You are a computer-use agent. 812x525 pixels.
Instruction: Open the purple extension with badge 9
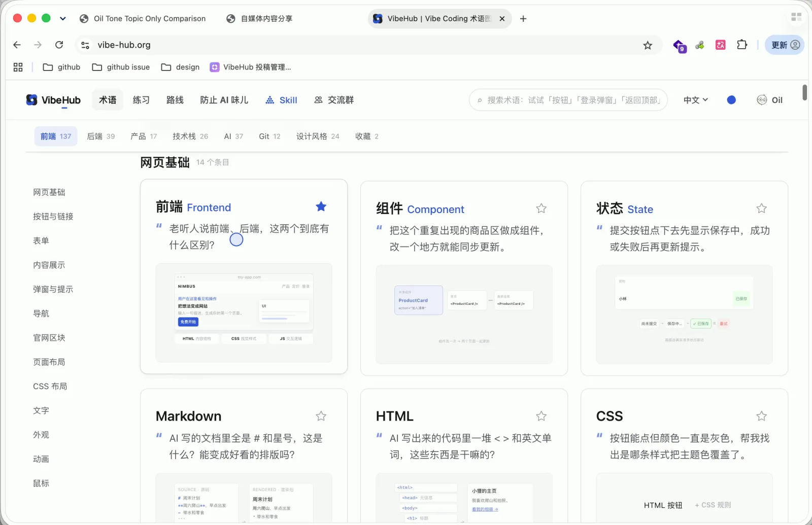click(679, 46)
